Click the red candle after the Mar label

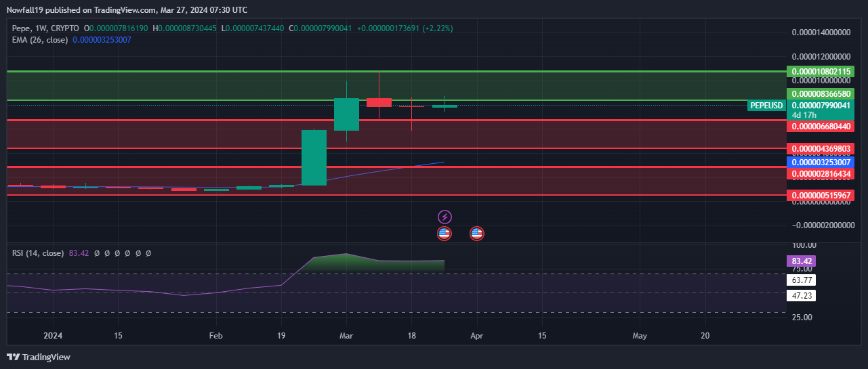pyautogui.click(x=379, y=102)
